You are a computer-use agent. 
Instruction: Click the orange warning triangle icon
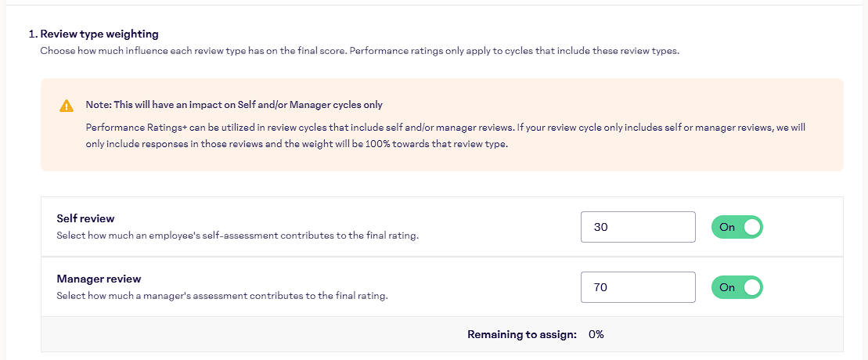[x=67, y=106]
